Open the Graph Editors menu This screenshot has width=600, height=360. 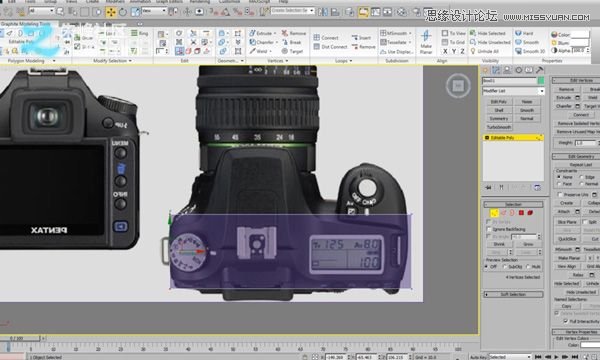[x=169, y=2]
